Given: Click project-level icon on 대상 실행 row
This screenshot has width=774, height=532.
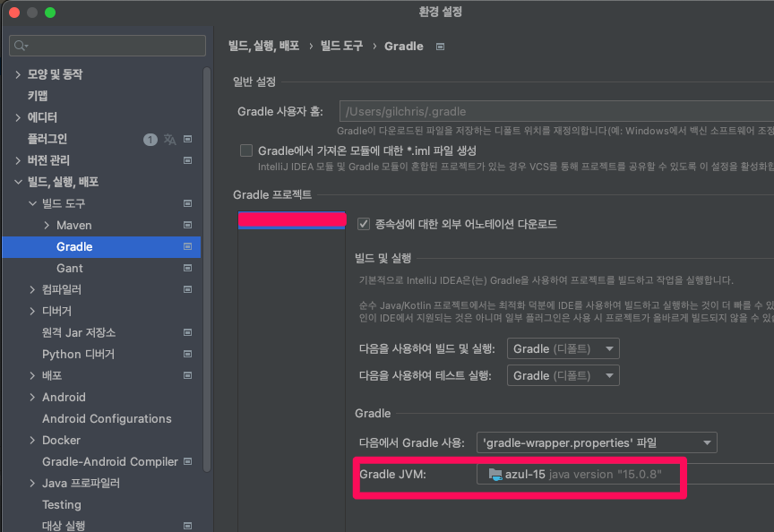Looking at the screenshot, I should pos(187,526).
